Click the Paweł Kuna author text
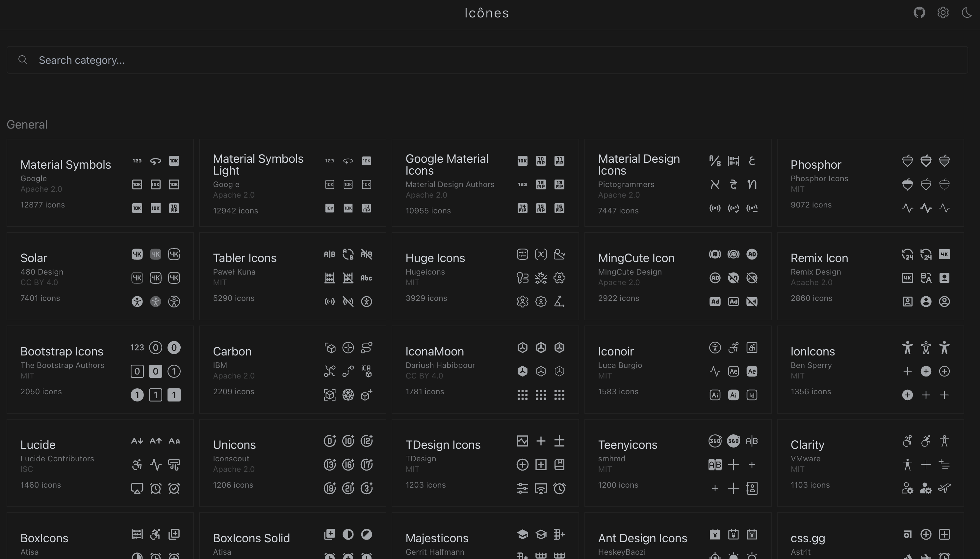 [234, 272]
